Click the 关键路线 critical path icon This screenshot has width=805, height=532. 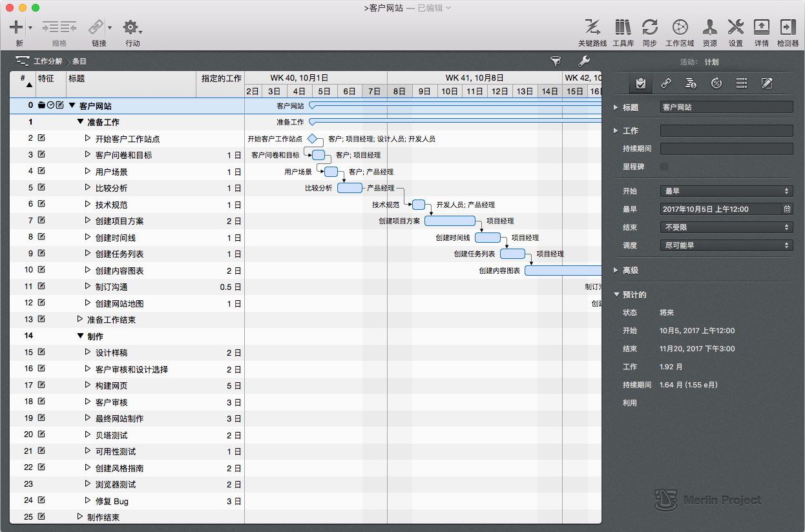point(592,27)
